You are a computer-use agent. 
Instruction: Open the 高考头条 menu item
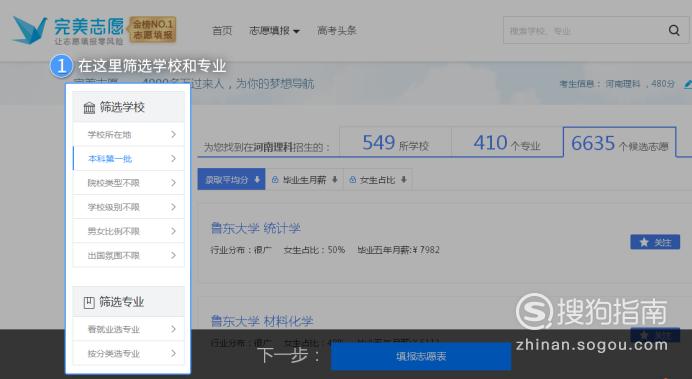(x=337, y=30)
